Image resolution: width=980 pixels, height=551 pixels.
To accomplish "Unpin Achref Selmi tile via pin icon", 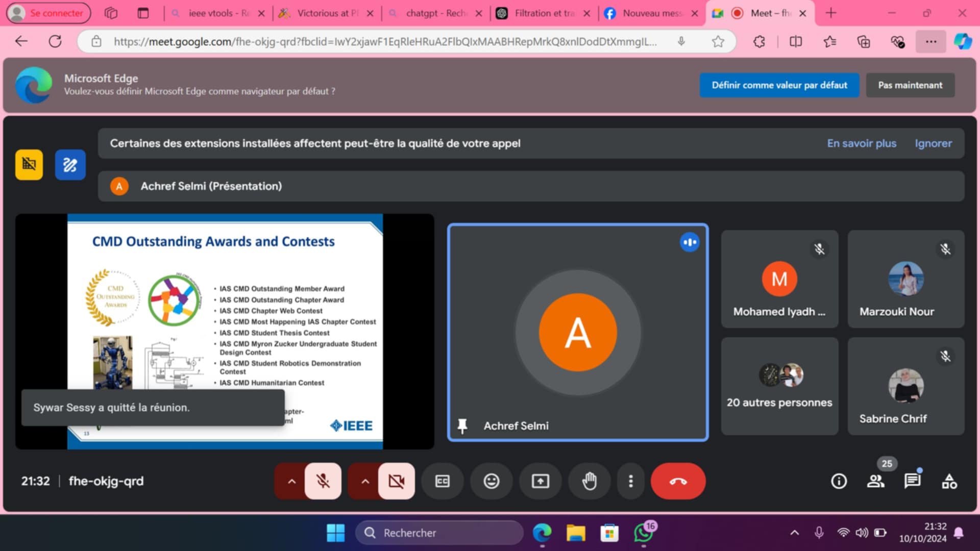I will click(462, 426).
